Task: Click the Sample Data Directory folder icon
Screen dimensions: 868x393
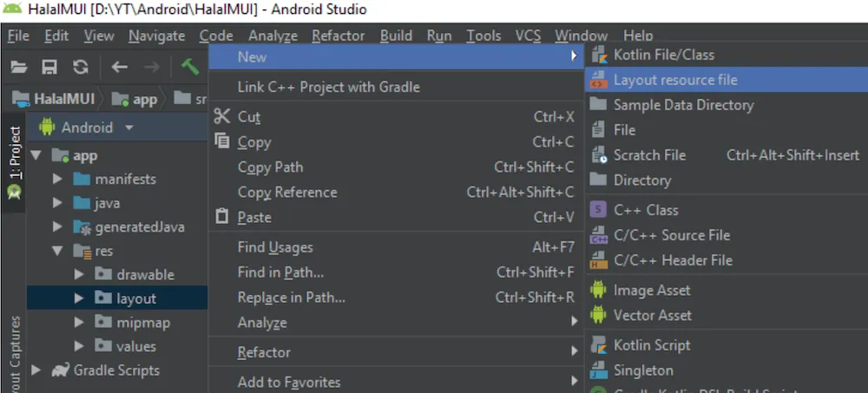Action: (598, 105)
